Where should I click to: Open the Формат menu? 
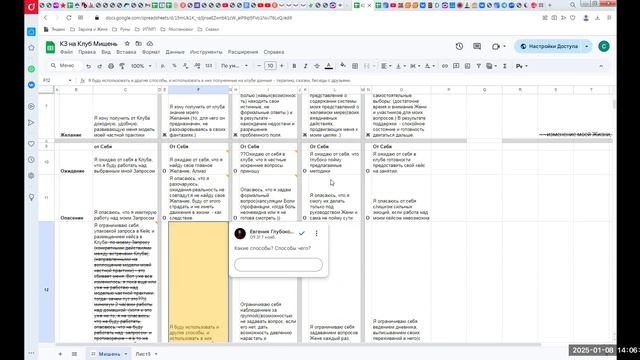151,52
